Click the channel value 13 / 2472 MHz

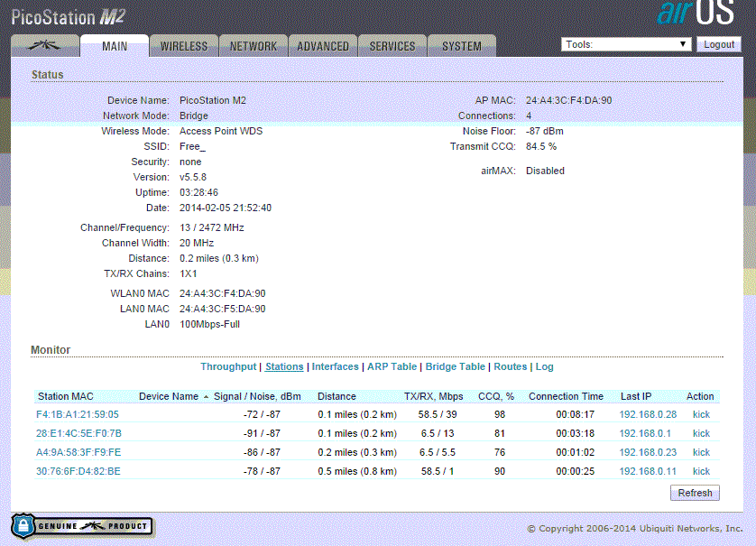(212, 227)
